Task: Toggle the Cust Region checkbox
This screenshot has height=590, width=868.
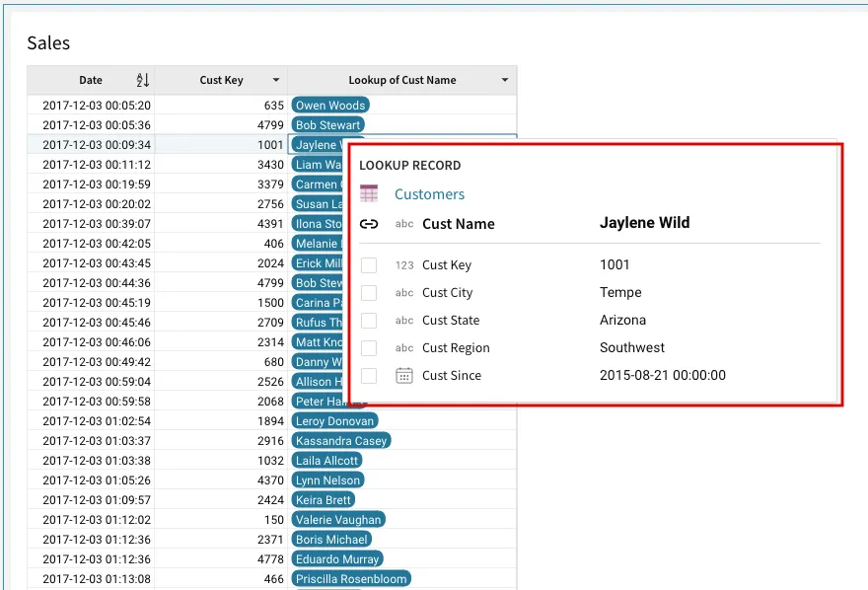Action: click(369, 348)
